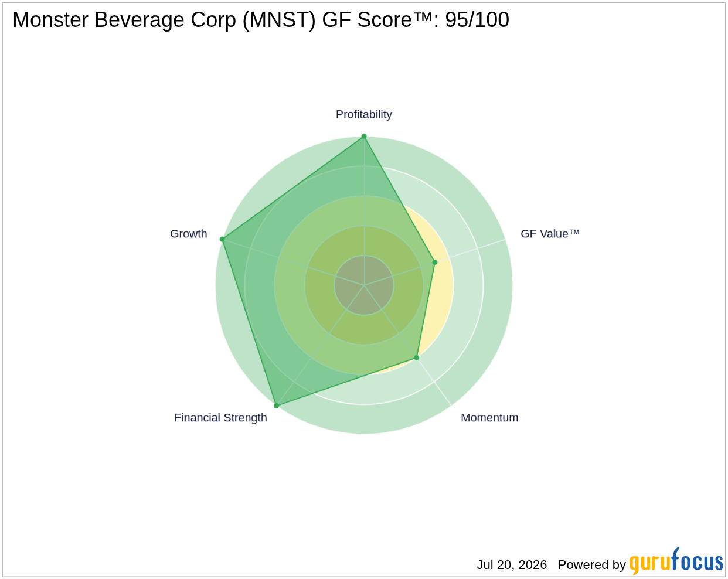This screenshot has width=728, height=579.
Task: Click the GF Value™ axis label
Action: 550,233
